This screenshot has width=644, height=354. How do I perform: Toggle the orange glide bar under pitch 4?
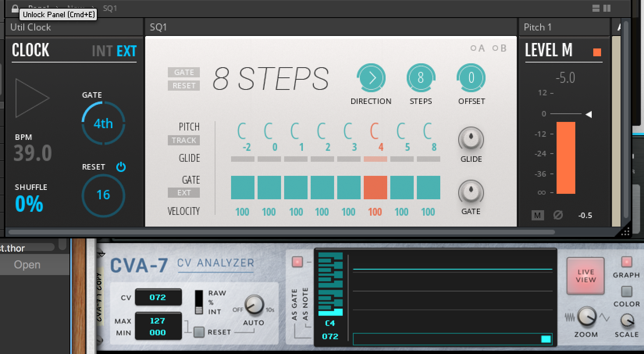pyautogui.click(x=375, y=159)
